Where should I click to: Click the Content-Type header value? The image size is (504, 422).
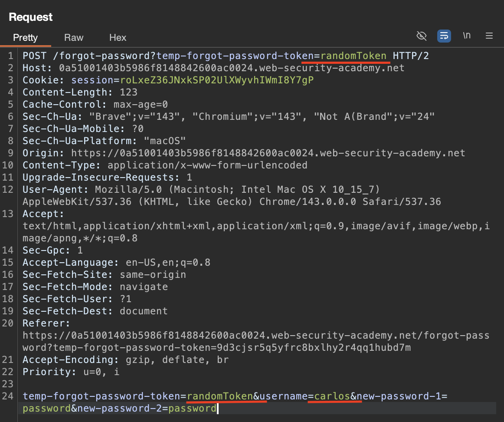tap(207, 165)
